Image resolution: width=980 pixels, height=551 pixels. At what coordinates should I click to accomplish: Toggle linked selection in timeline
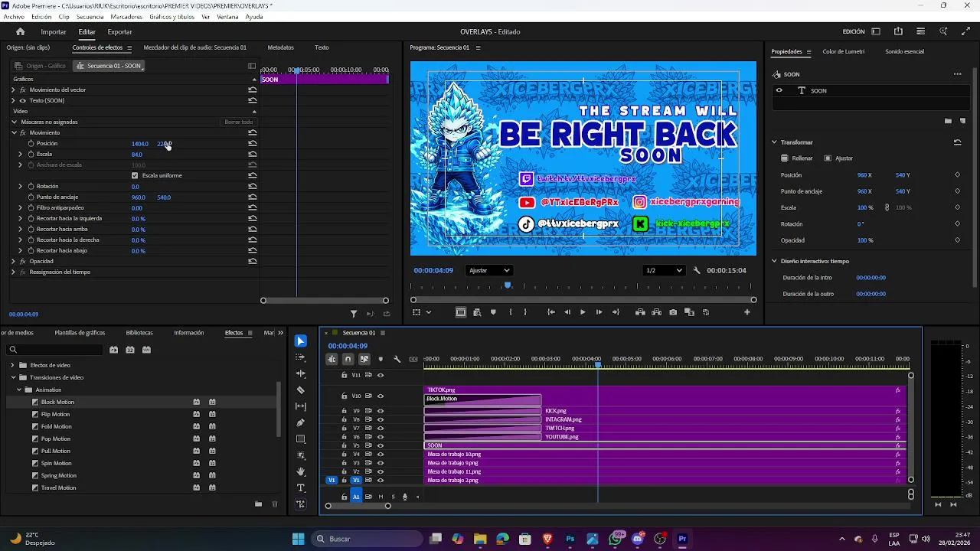(364, 359)
